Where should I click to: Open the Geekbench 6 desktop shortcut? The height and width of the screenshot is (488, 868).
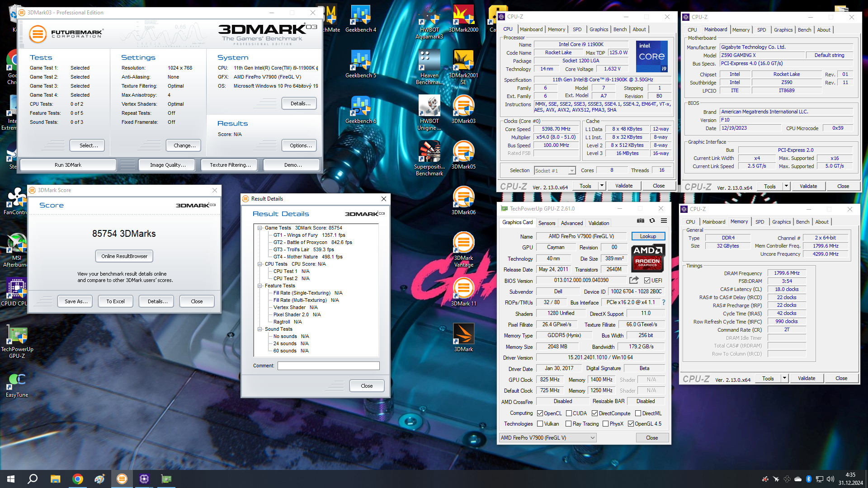point(360,110)
